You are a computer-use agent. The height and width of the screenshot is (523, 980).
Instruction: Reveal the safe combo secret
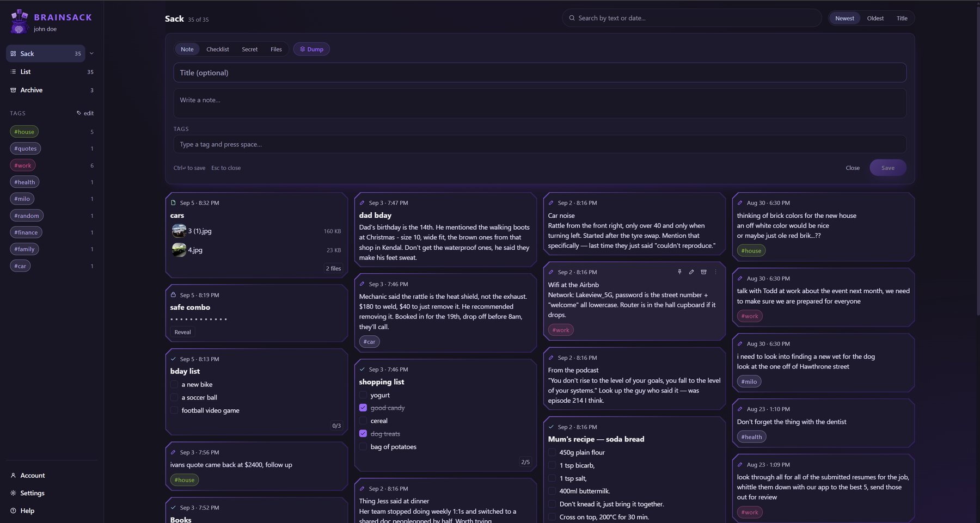point(182,332)
